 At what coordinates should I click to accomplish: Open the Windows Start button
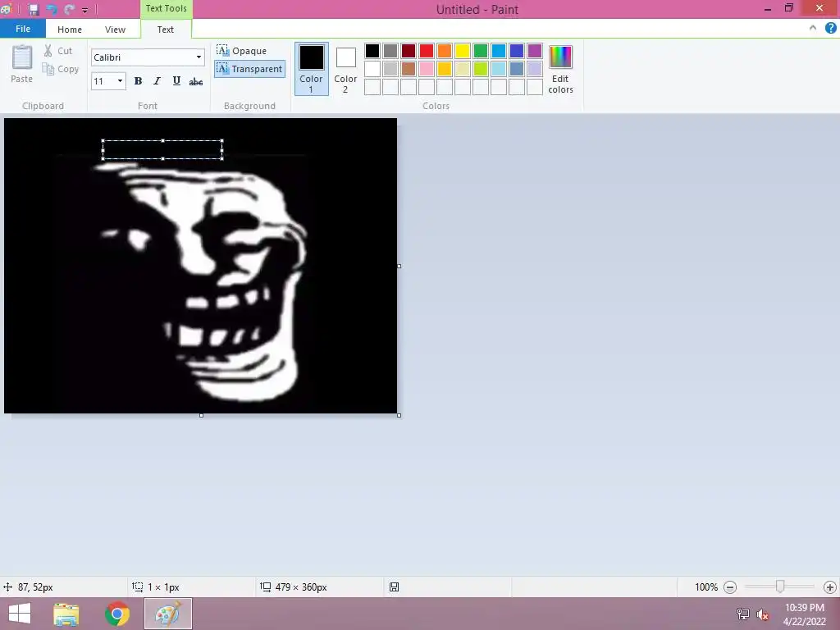tap(20, 614)
